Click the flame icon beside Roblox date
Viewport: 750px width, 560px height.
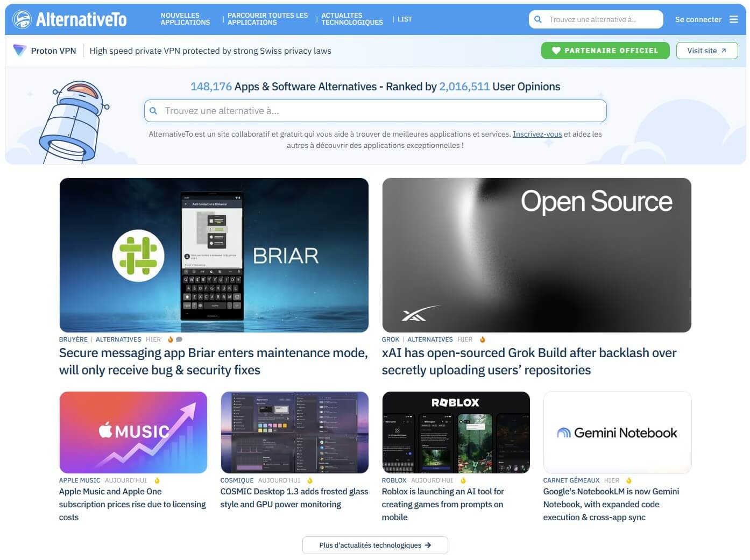pos(463,480)
